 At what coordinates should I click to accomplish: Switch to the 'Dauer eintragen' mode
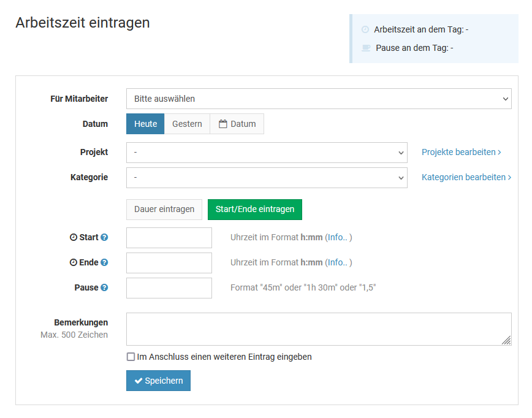tap(164, 209)
